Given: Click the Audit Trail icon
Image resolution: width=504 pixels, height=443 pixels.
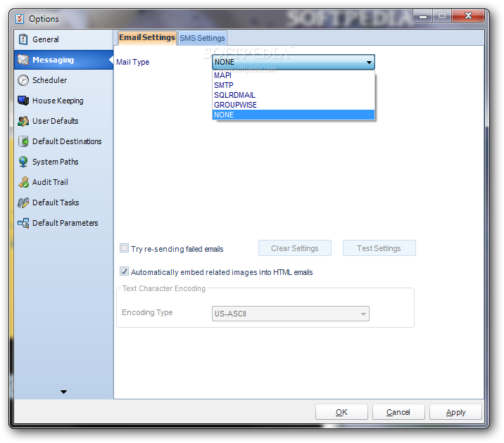Looking at the screenshot, I should tap(23, 182).
